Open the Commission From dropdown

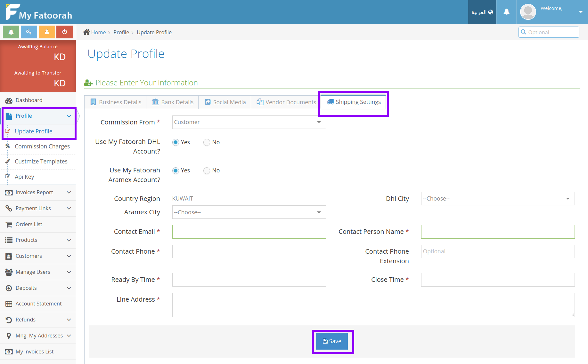coord(249,122)
